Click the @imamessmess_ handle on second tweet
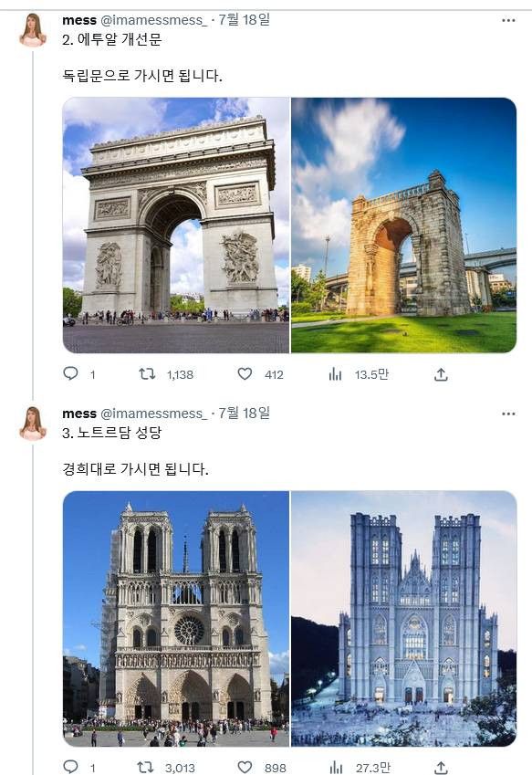Screen dimensions: 532x775 pos(150,413)
